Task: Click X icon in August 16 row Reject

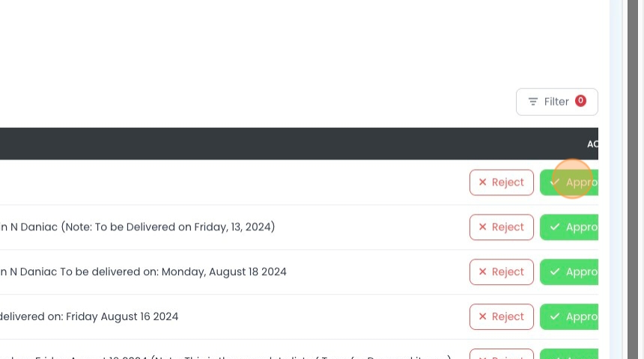Action: [x=482, y=316]
